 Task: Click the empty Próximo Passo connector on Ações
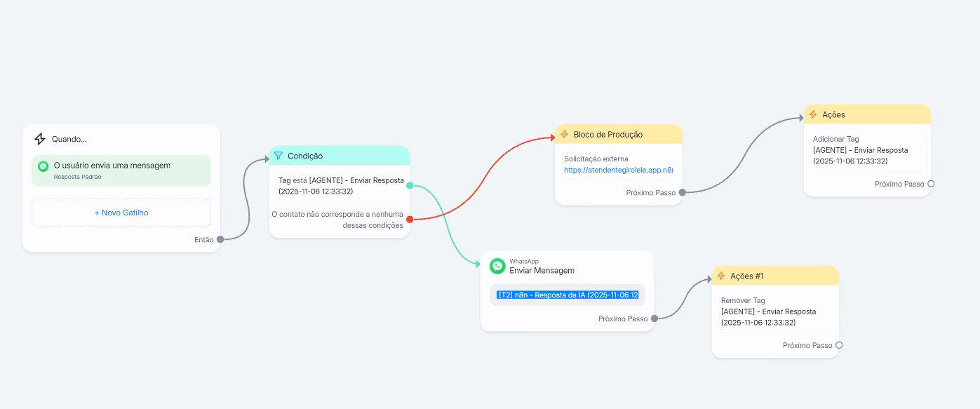click(x=930, y=184)
